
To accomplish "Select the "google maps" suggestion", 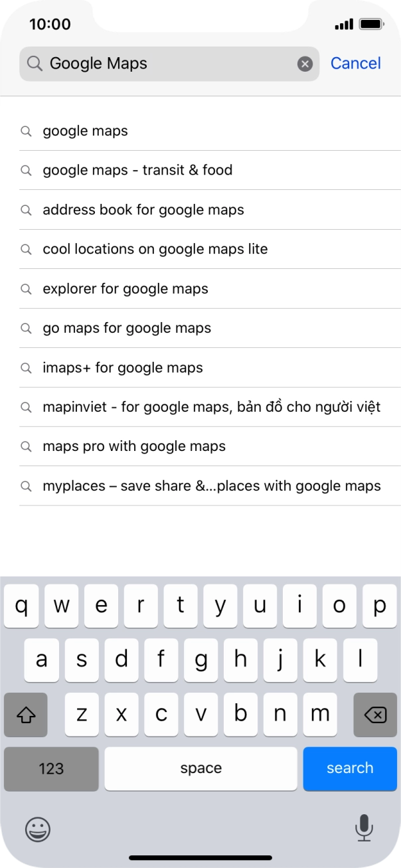I will 85,131.
